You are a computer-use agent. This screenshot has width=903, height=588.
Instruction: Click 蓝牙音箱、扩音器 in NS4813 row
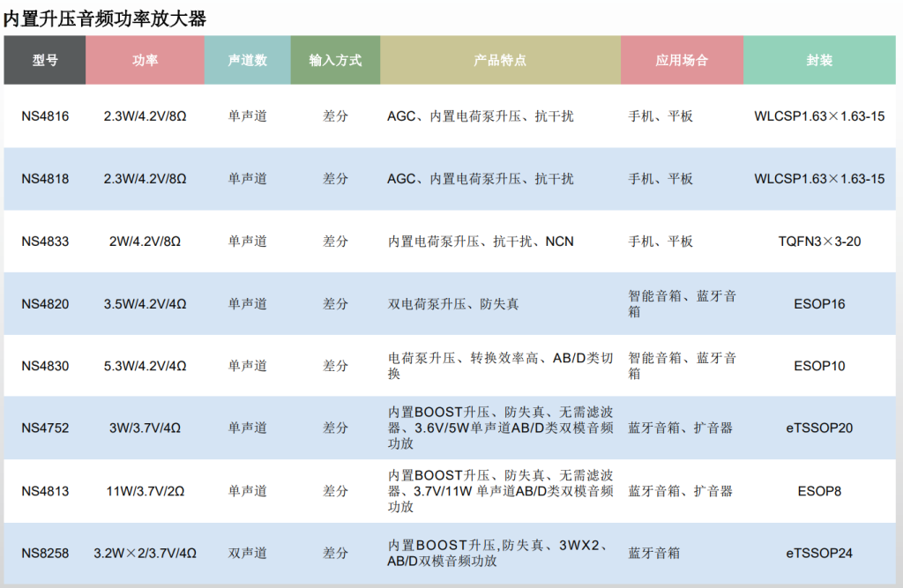680,491
